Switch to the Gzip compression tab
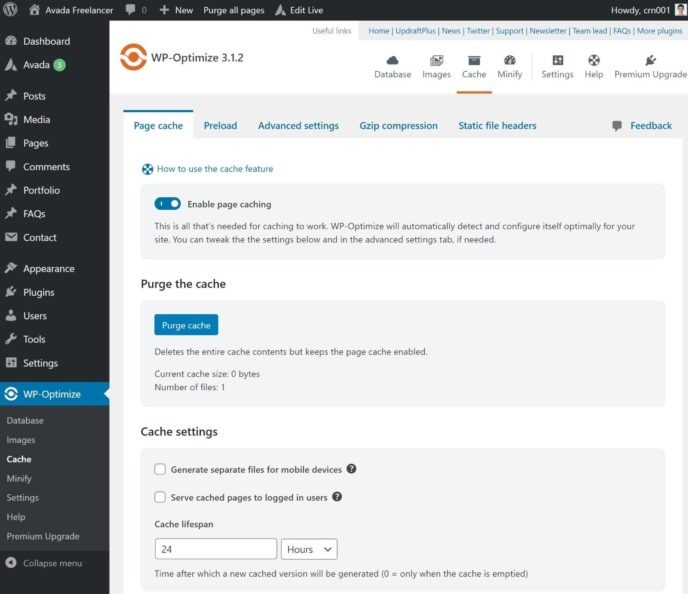Image resolution: width=688 pixels, height=594 pixels. pos(398,125)
